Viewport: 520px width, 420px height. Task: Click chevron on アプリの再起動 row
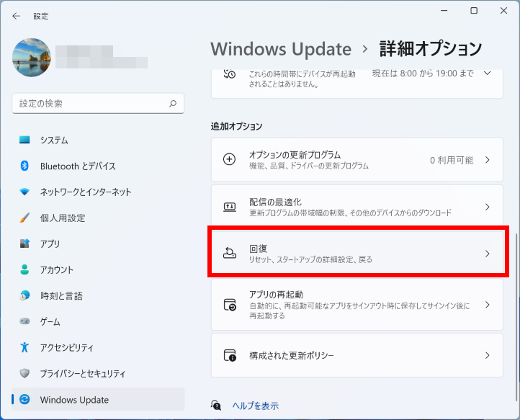pyautogui.click(x=487, y=305)
